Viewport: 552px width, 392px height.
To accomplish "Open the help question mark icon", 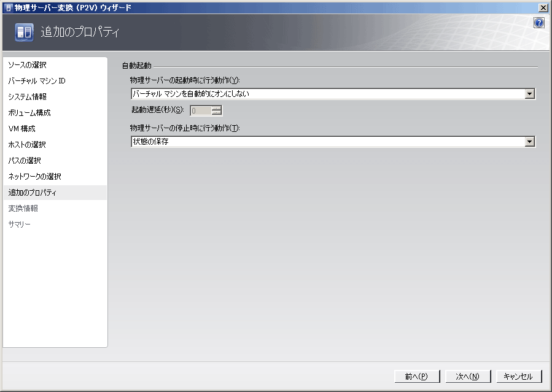I will (x=538, y=23).
